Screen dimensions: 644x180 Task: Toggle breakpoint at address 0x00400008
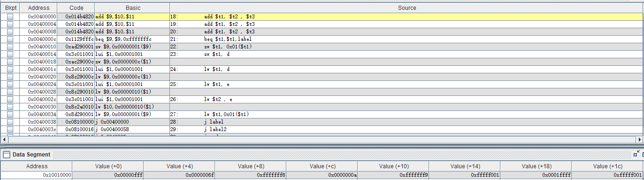coord(9,31)
